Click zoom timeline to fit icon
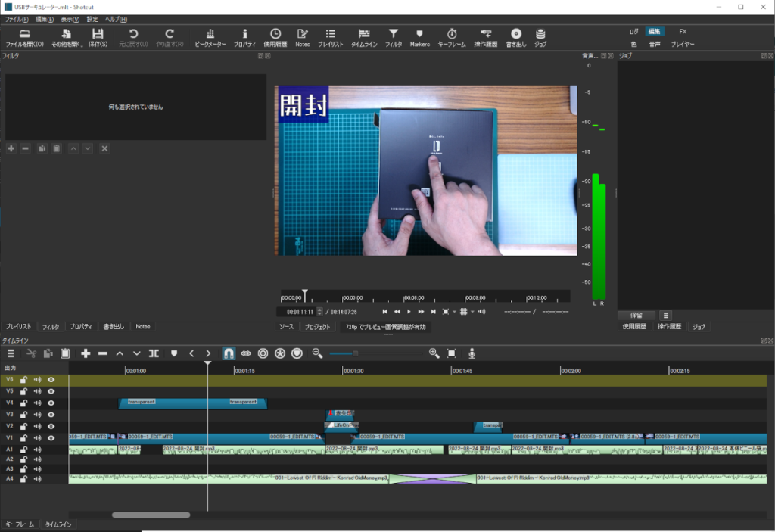 click(452, 353)
